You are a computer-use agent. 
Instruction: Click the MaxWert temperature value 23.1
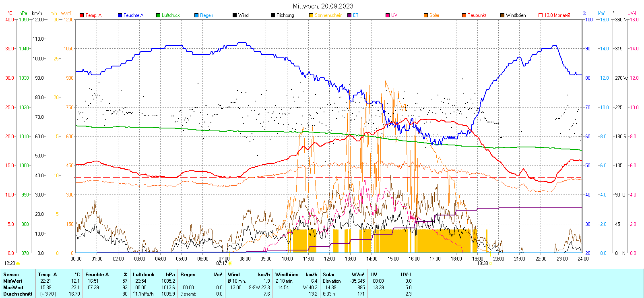pyautogui.click(x=75, y=288)
